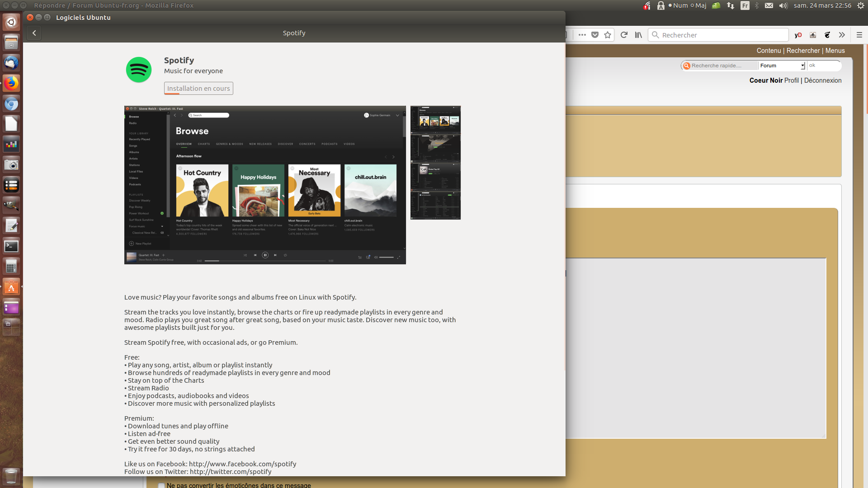Click the forum Rechercher link
Viewport: 868px width, 488px height.
(x=803, y=51)
